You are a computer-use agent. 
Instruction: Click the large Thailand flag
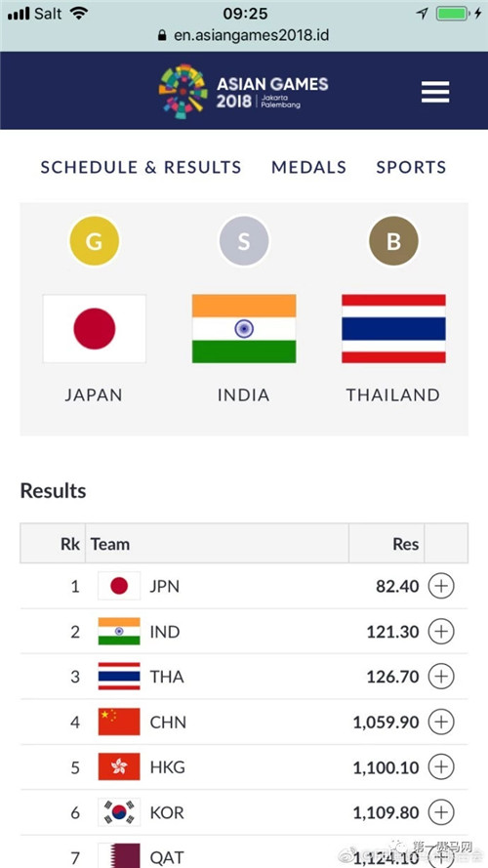(394, 329)
